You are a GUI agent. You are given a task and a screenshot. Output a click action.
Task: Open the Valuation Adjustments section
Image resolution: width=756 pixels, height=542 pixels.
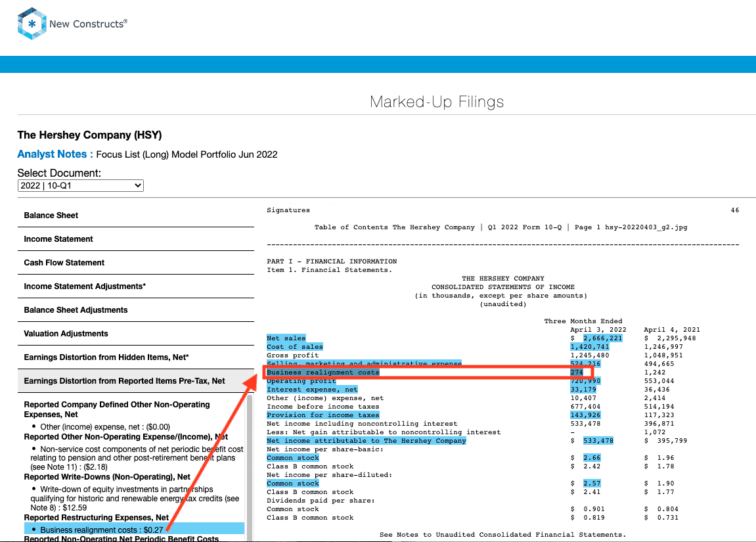coord(136,334)
